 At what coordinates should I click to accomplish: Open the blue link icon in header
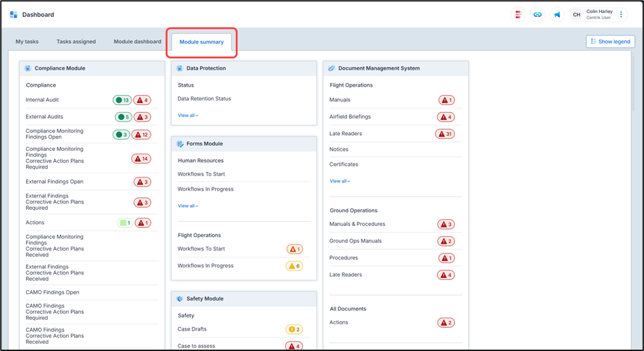538,14
